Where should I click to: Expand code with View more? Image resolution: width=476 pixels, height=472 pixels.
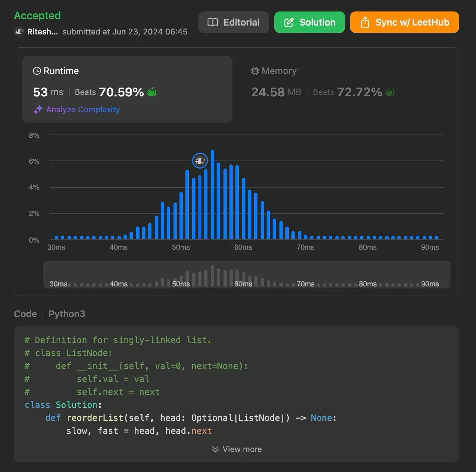[x=242, y=449]
